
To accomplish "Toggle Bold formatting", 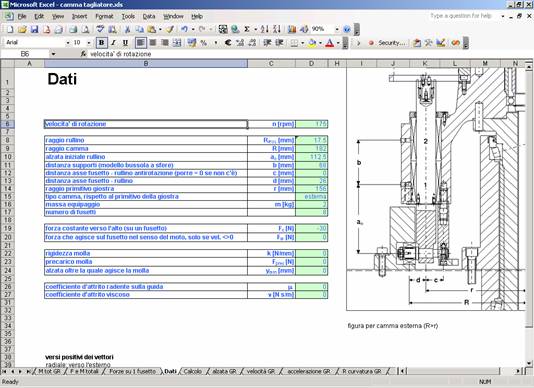I will point(101,43).
